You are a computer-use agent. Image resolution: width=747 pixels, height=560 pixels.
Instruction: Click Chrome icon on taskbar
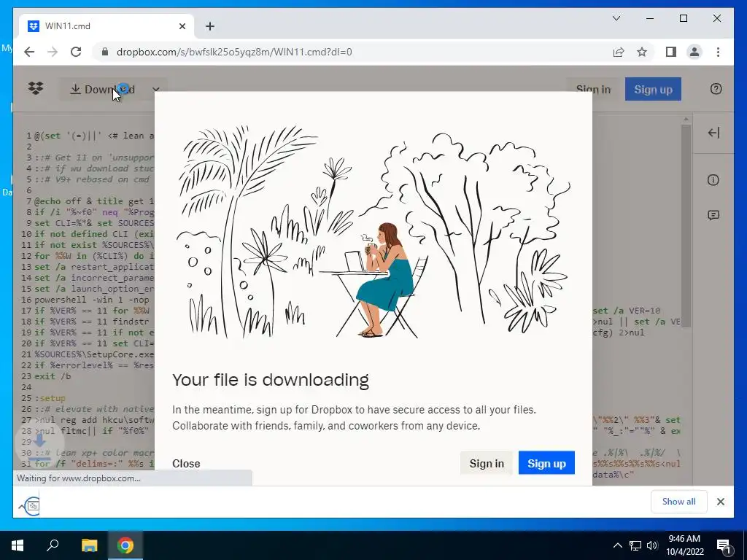click(125, 545)
